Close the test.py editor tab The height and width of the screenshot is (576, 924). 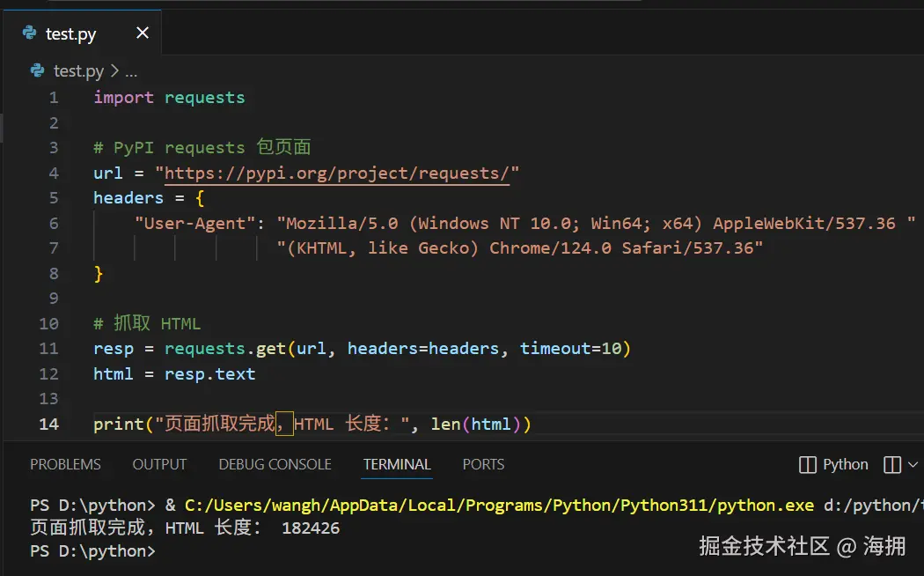point(143,33)
